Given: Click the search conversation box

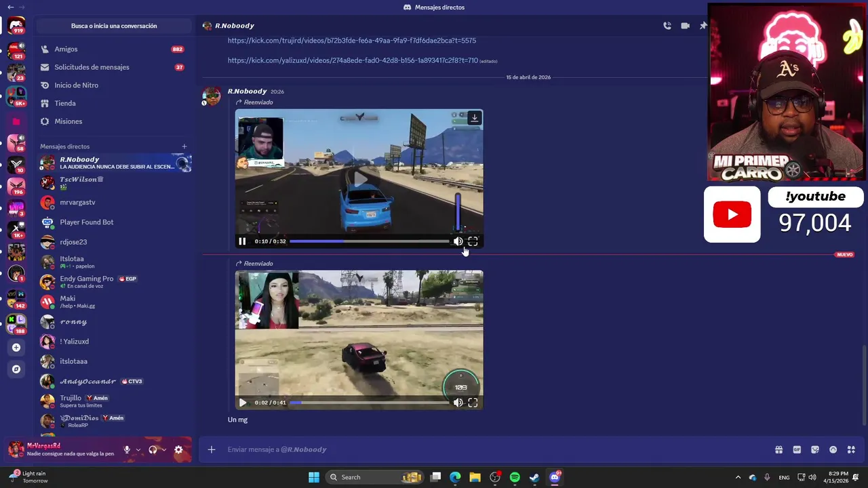Looking at the screenshot, I should point(114,26).
